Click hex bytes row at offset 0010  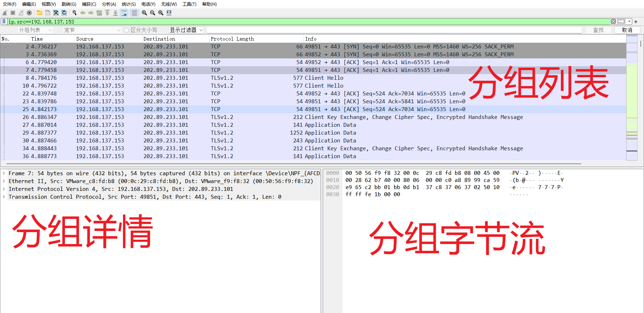[x=423, y=180]
